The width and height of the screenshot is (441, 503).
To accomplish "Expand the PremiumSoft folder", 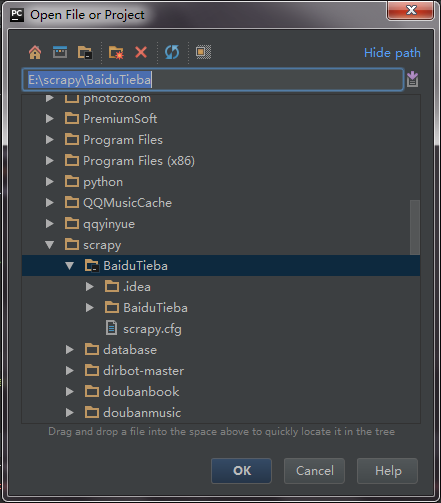I will [x=50, y=118].
